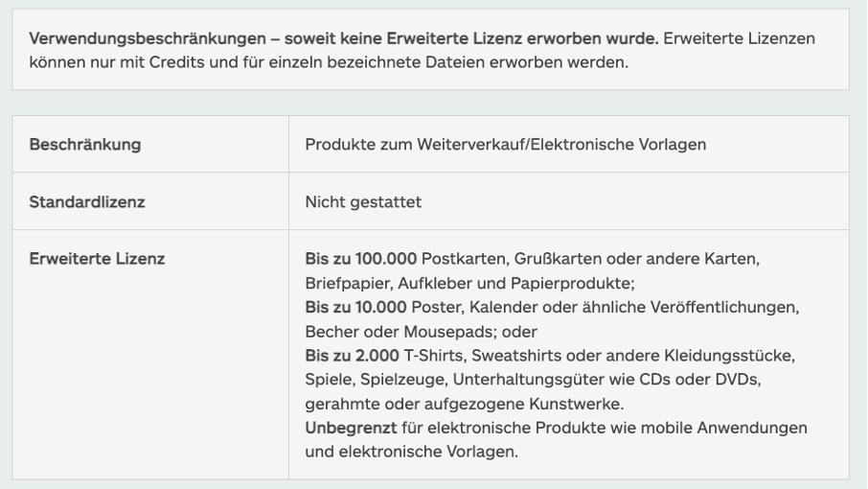Click the final "und elektronische Vorlagen." line

pyautogui.click(x=412, y=451)
